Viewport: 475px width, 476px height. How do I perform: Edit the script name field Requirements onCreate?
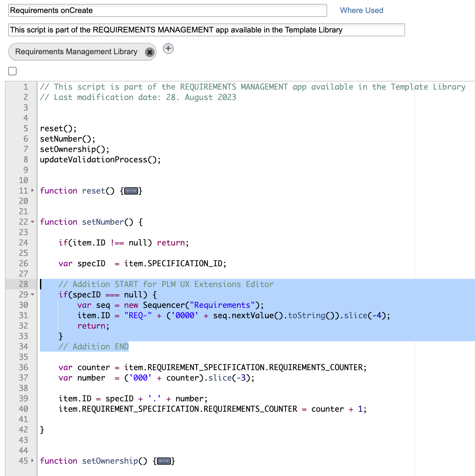pyautogui.click(x=167, y=10)
